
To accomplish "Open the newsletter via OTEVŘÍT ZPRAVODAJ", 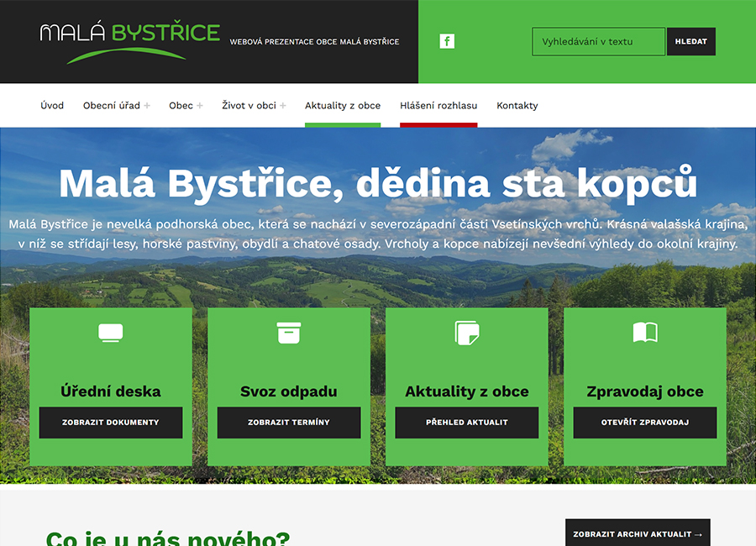I will point(644,423).
